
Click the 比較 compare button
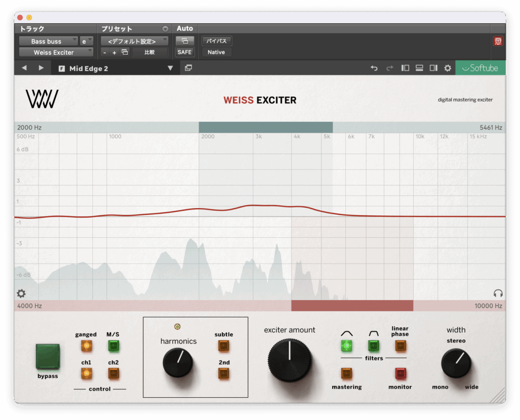[x=150, y=52]
